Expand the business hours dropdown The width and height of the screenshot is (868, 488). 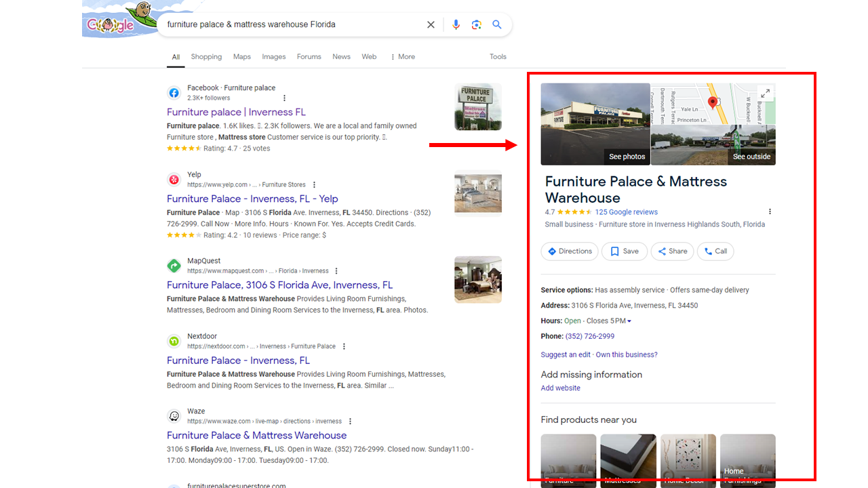click(629, 321)
